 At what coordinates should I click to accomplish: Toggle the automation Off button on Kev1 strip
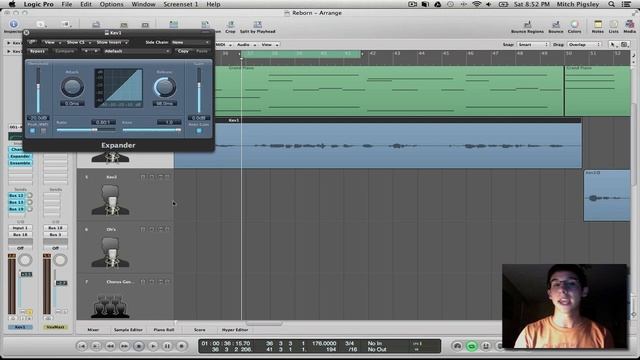click(20, 248)
